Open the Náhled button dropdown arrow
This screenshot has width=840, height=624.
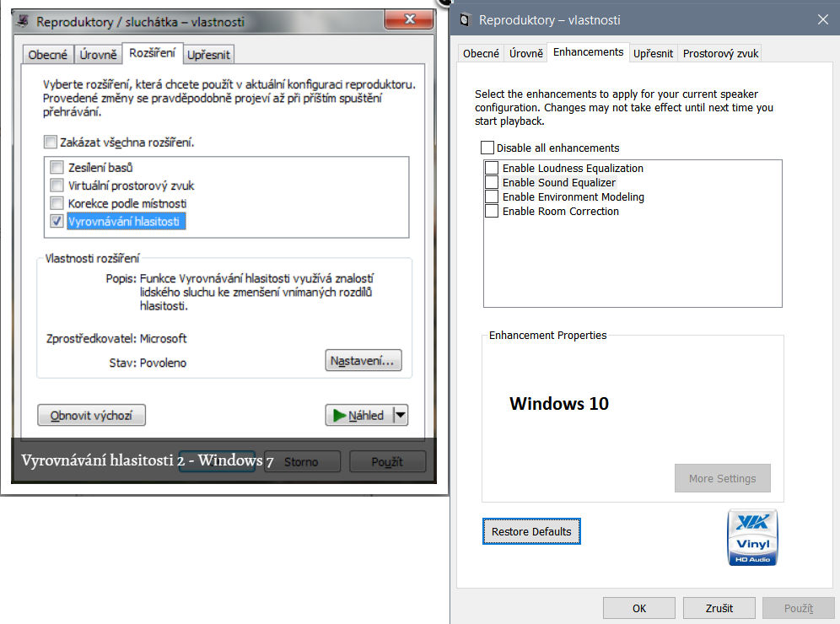point(401,415)
